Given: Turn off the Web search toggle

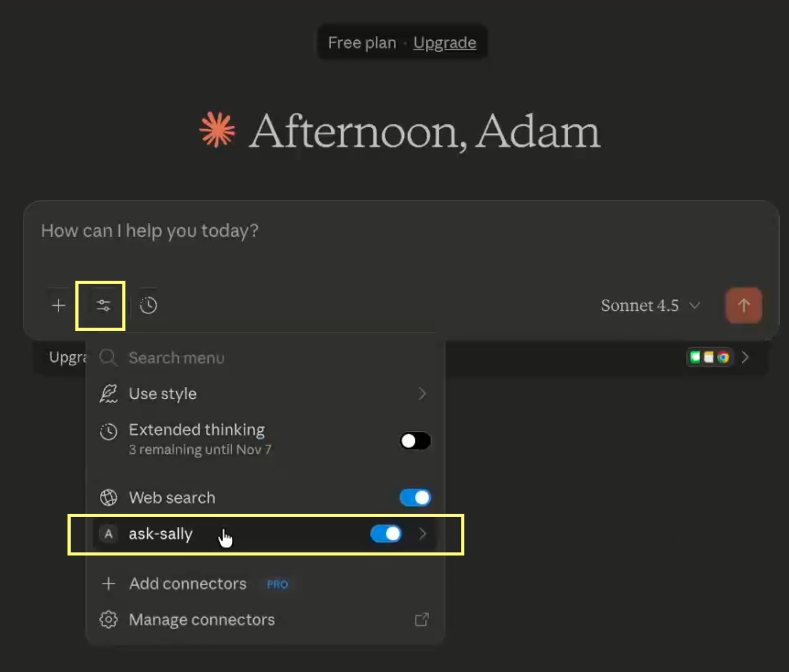Looking at the screenshot, I should point(415,497).
